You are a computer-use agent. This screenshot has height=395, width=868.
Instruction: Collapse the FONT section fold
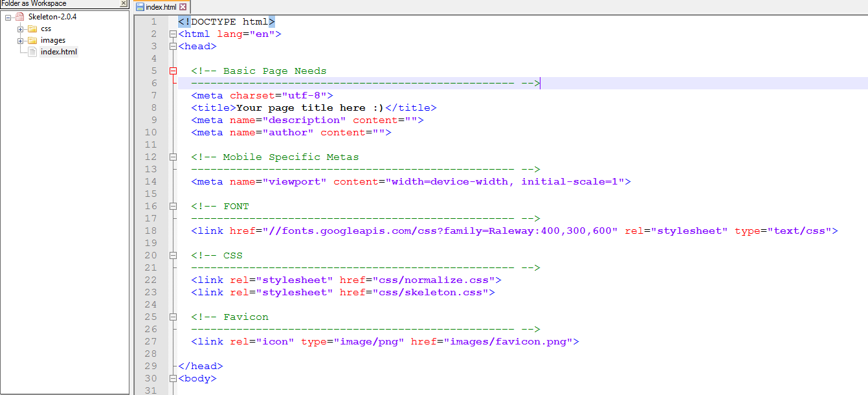click(x=172, y=206)
